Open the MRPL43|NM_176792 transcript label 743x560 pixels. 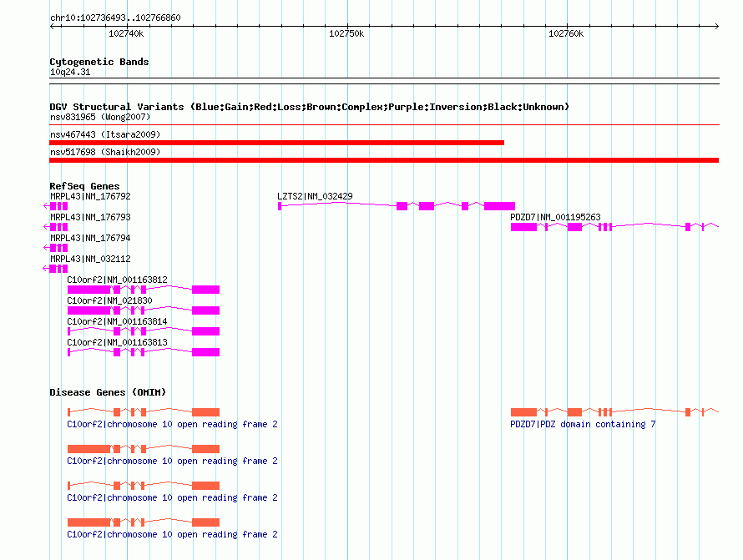coord(90,196)
